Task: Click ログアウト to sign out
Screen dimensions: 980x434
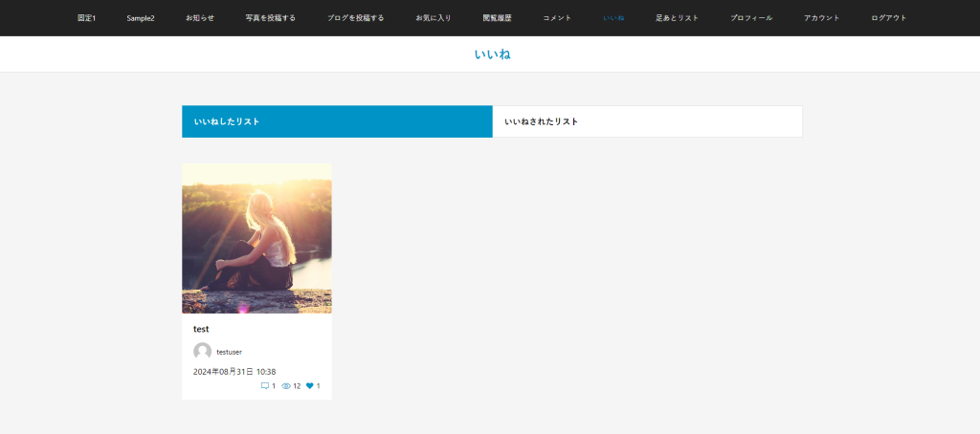Action: click(889, 18)
